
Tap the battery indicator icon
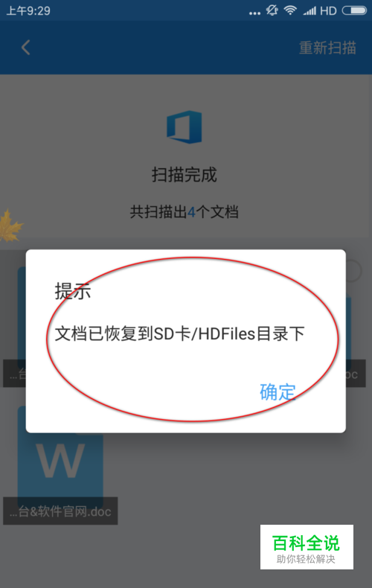pyautogui.click(x=354, y=10)
